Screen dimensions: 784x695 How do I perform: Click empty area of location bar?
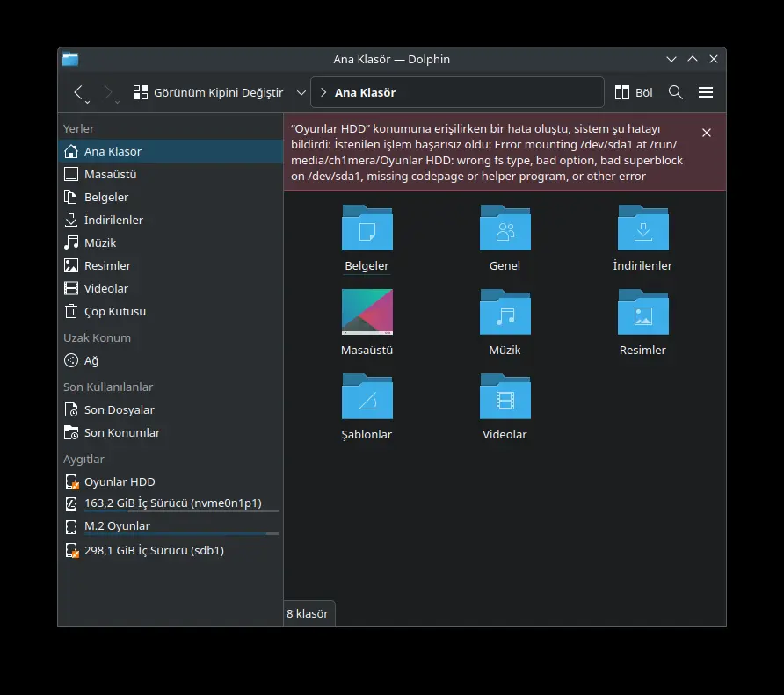coord(500,92)
